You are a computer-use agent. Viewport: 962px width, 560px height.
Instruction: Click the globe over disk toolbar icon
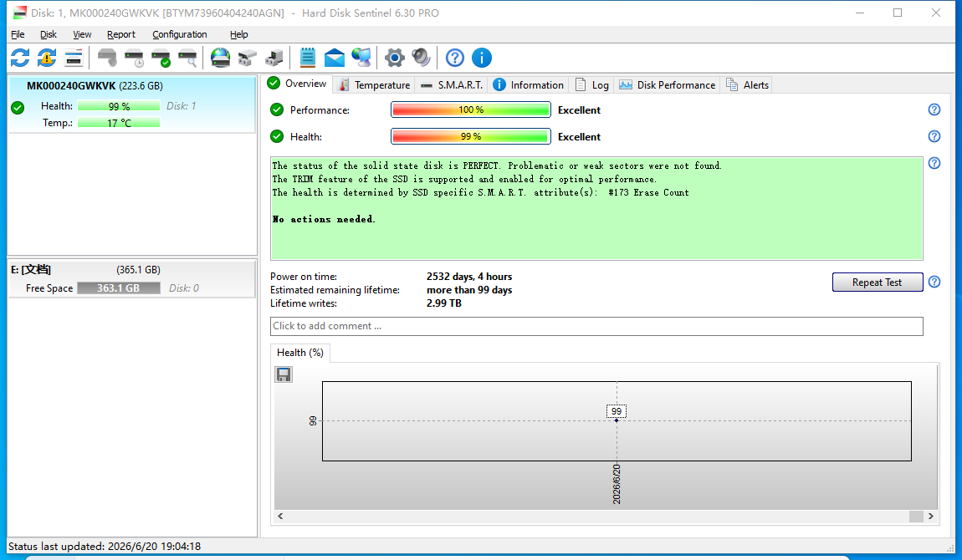click(x=220, y=59)
